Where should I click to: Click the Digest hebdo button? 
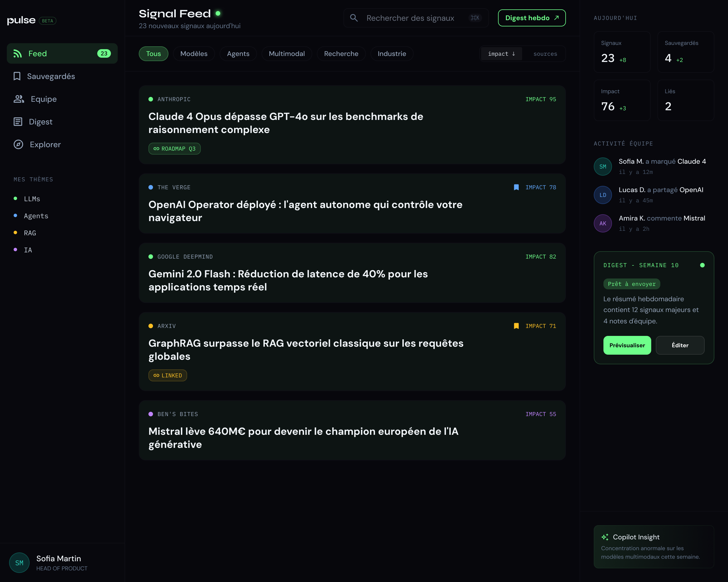click(532, 18)
